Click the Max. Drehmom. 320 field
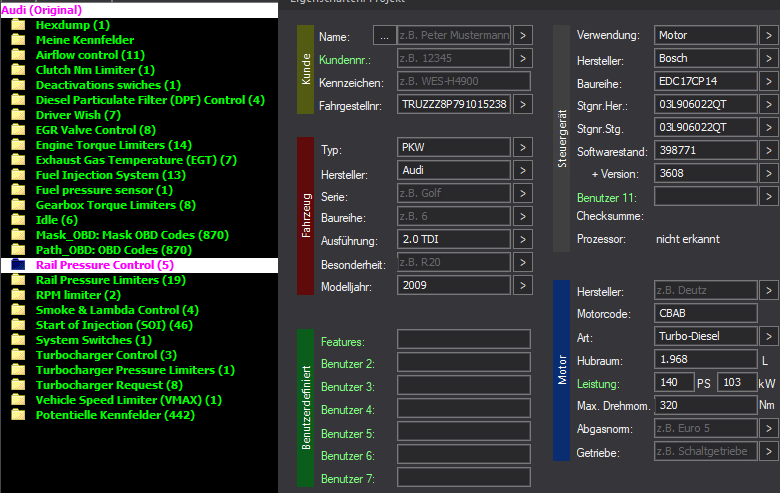 705,405
